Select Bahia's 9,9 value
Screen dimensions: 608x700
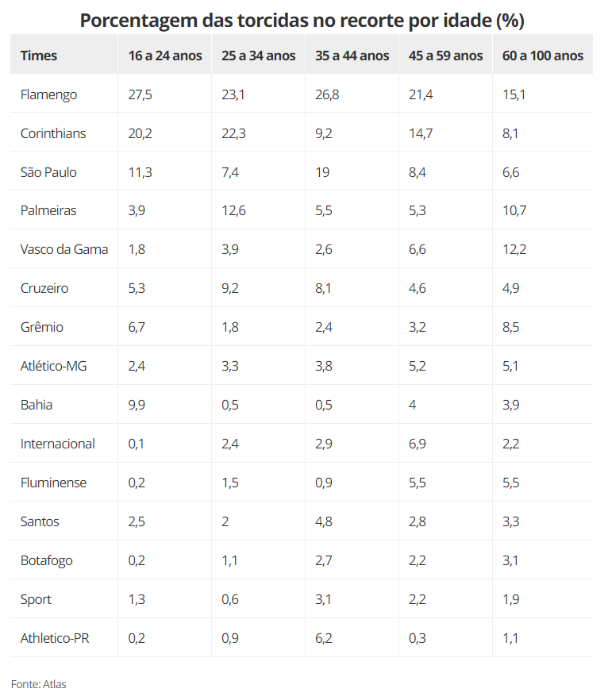tap(138, 405)
